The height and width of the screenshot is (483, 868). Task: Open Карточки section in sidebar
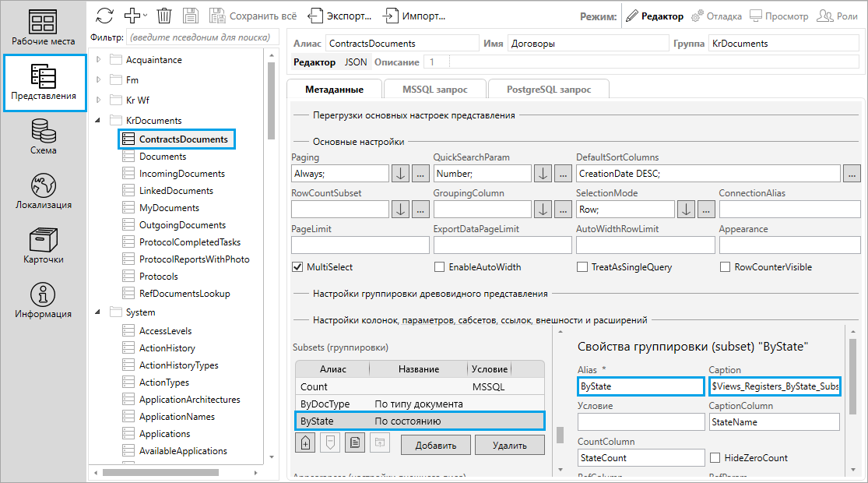pyautogui.click(x=43, y=246)
